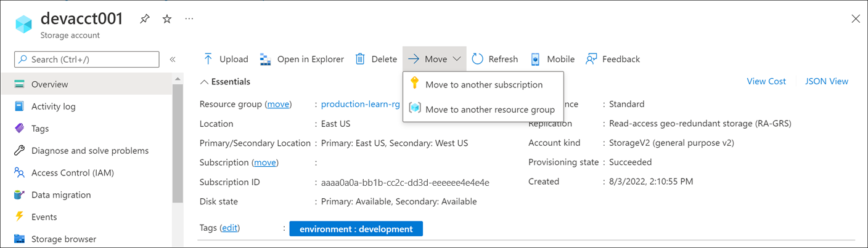The height and width of the screenshot is (248, 868).
Task: Collapse the sidebar with the double chevron
Action: click(173, 59)
